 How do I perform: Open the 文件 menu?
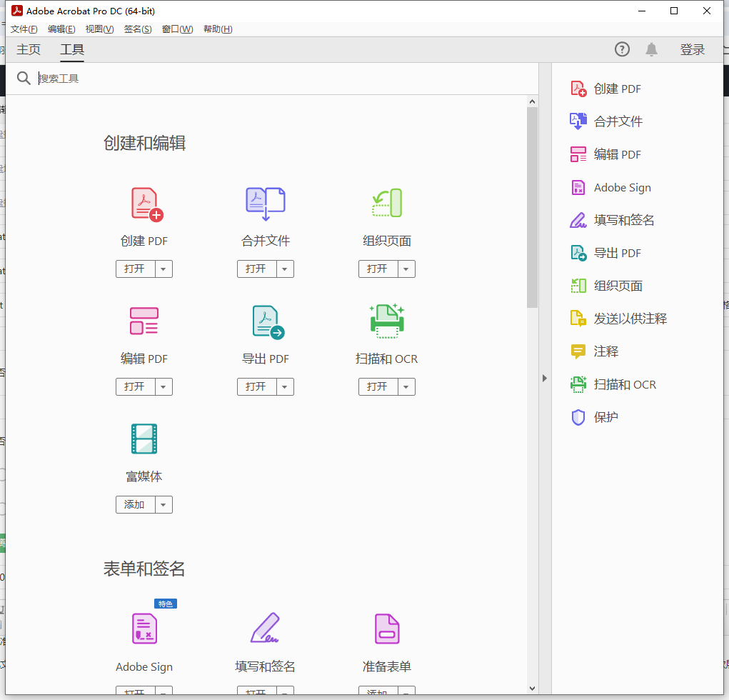[x=24, y=29]
